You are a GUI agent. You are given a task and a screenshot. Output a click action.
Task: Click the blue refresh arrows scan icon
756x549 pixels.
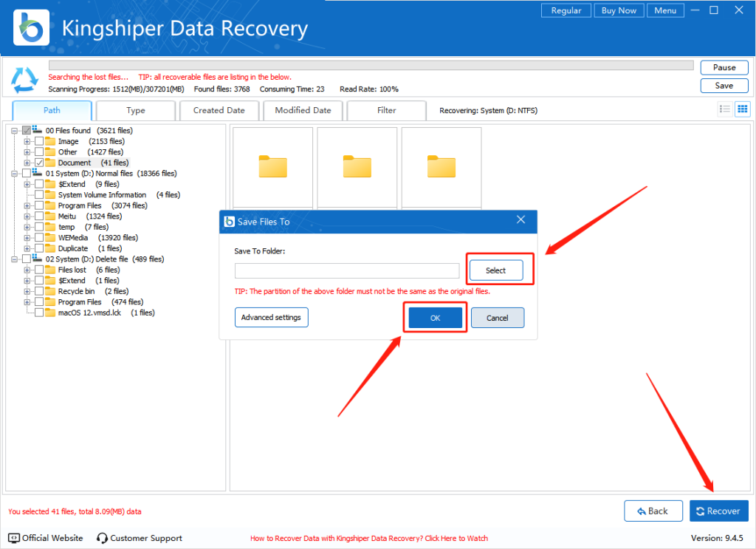coord(24,80)
